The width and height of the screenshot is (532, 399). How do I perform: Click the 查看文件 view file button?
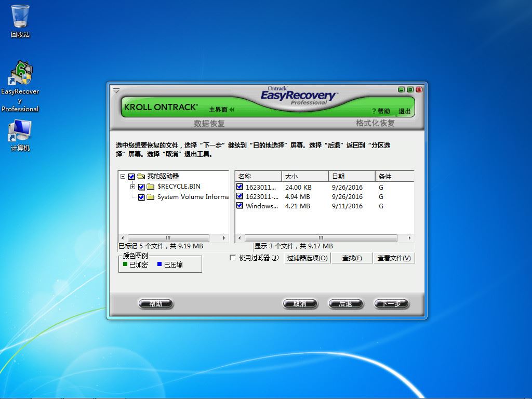tap(394, 258)
